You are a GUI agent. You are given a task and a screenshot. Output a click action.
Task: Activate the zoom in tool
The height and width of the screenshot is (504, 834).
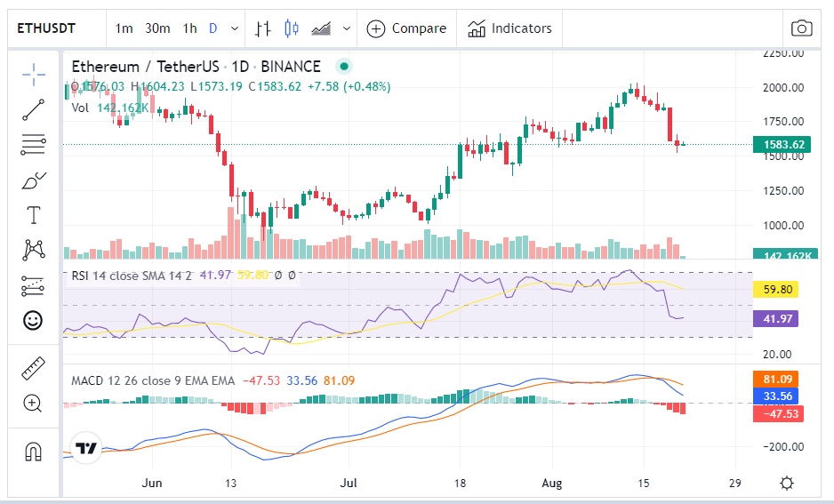pos(32,404)
